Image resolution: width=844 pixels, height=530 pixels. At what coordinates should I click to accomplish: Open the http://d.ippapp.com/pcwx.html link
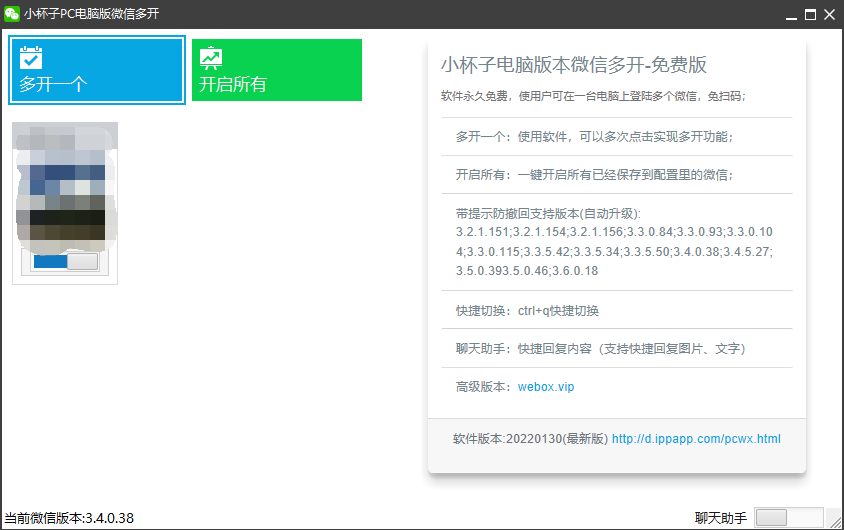[696, 439]
